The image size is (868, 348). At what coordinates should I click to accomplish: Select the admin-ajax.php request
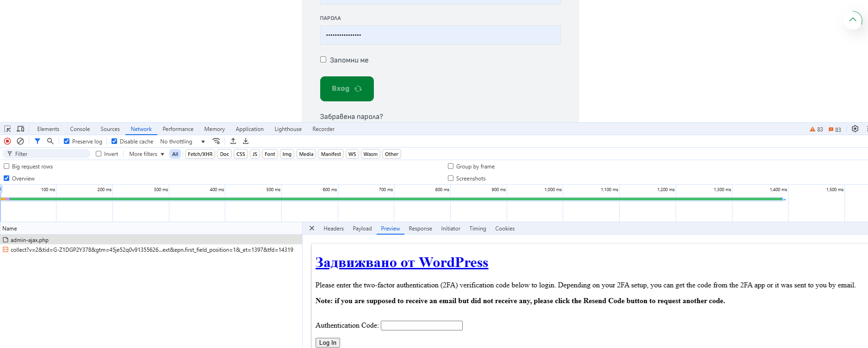(151, 240)
